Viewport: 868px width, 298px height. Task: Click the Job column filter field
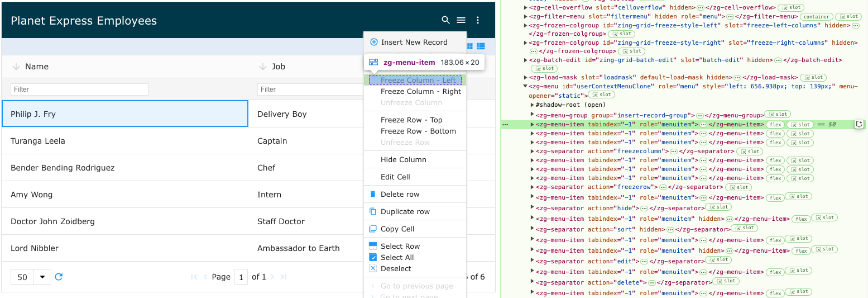(x=310, y=89)
